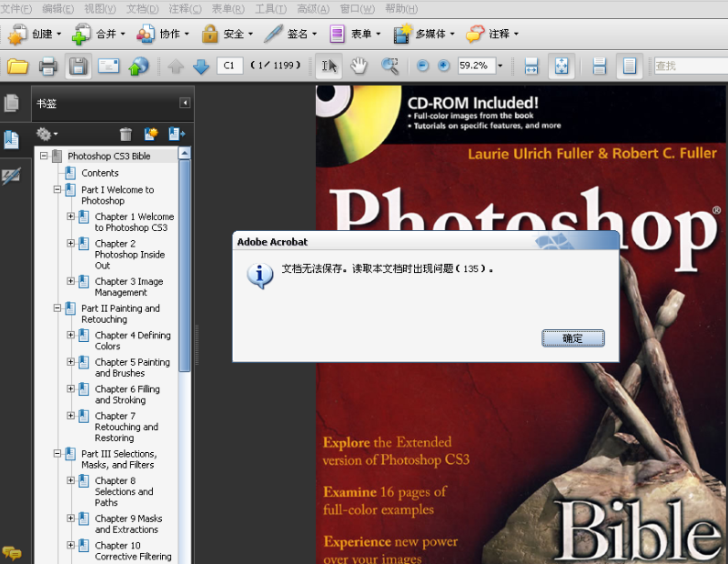Viewport: 728px width, 564px height.
Task: Expand Chapter 5 Painting and Brushes
Action: [x=71, y=362]
